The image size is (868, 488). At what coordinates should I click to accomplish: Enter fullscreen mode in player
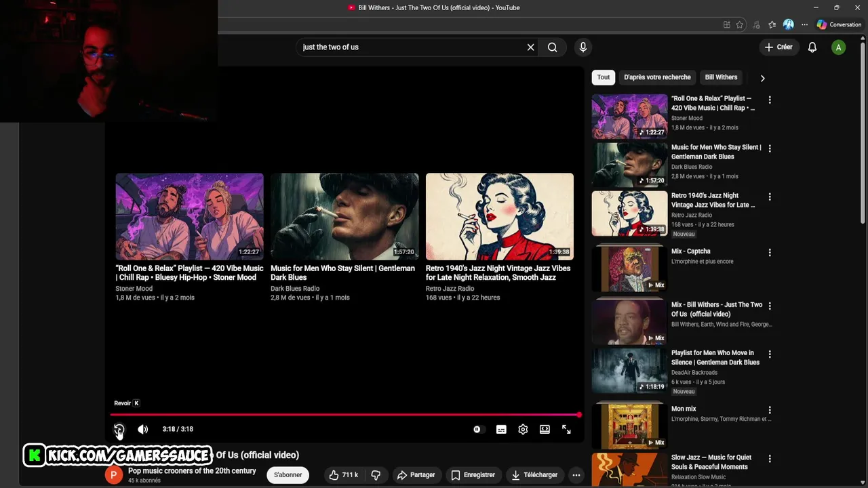566,429
